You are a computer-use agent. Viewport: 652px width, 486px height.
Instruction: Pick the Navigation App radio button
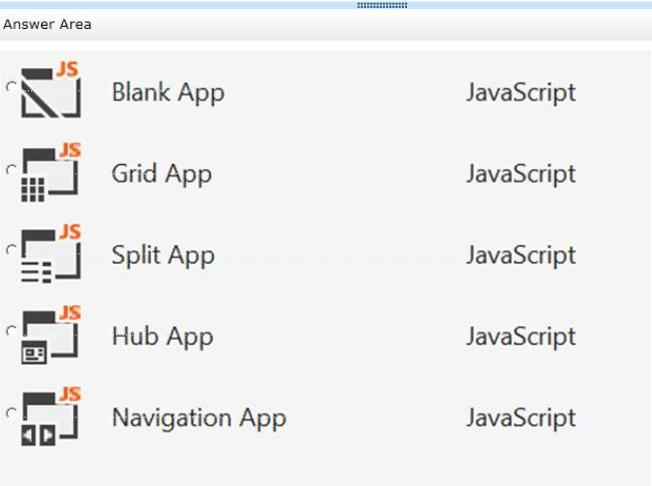(11, 413)
